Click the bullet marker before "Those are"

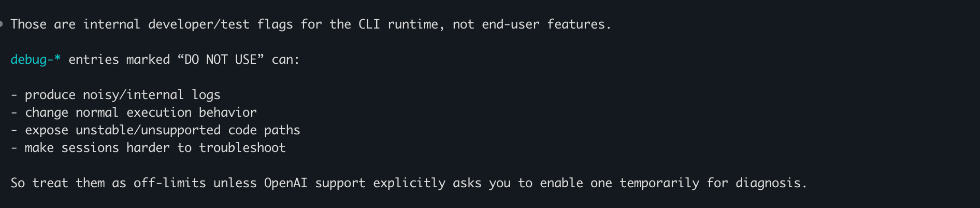pyautogui.click(x=2, y=24)
